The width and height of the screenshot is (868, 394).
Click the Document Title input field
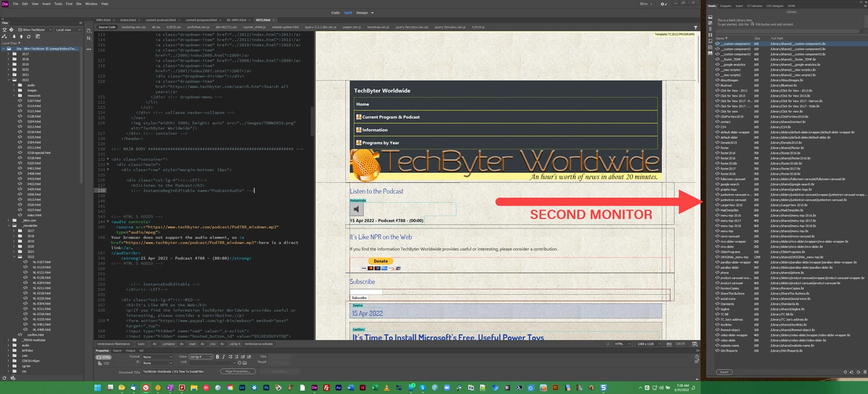tap(173, 371)
